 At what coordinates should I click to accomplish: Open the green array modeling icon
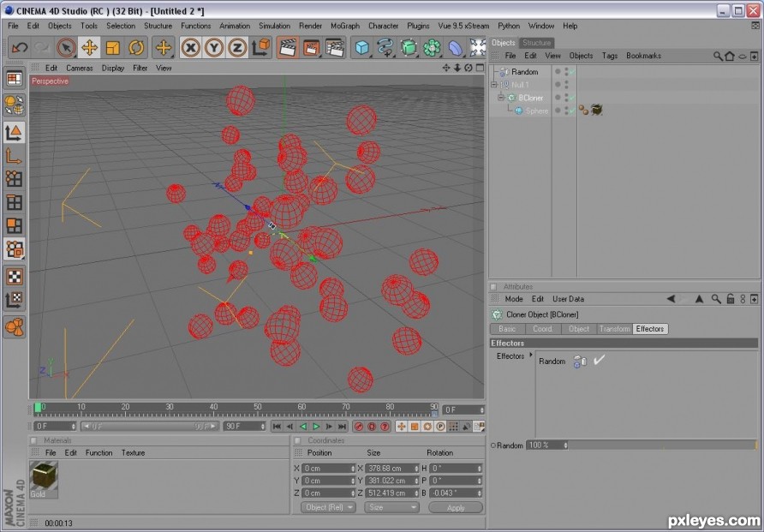(433, 48)
